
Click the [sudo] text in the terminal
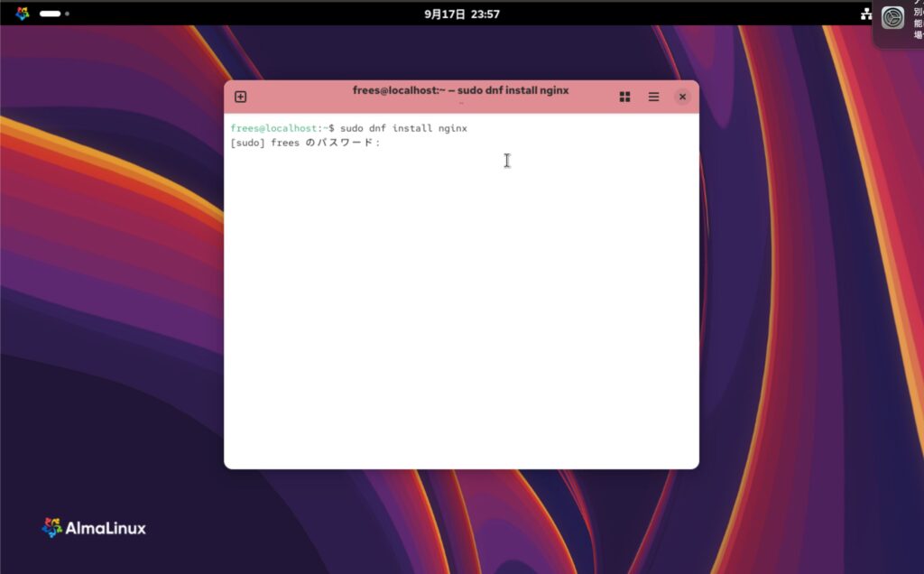247,143
